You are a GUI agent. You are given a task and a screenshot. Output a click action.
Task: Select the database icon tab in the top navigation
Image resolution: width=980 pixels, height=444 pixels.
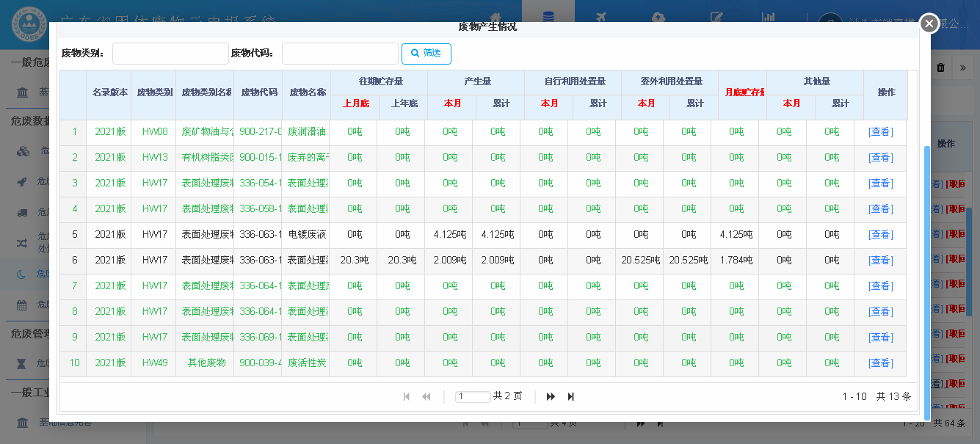click(548, 18)
